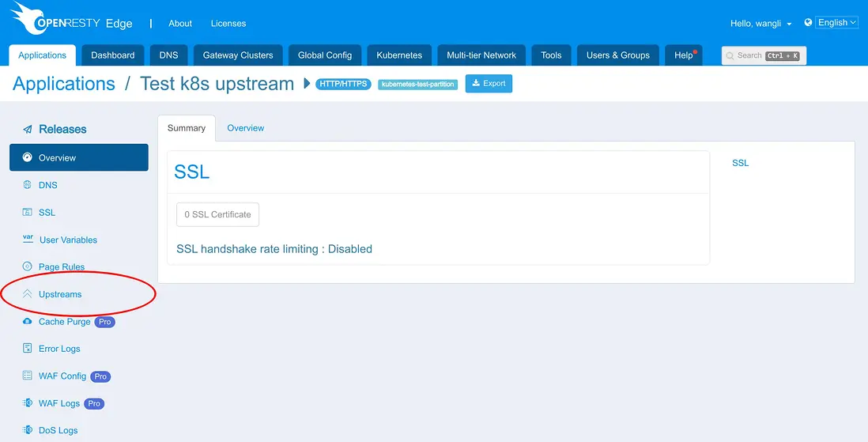Switch to the top DNS navigation tab
Image resolution: width=868 pixels, height=442 pixels.
(x=169, y=55)
